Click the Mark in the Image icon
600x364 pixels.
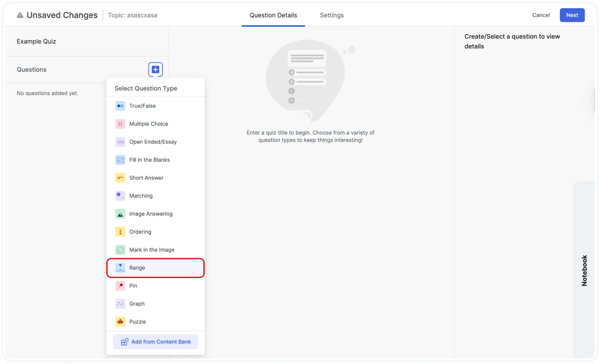(x=120, y=250)
